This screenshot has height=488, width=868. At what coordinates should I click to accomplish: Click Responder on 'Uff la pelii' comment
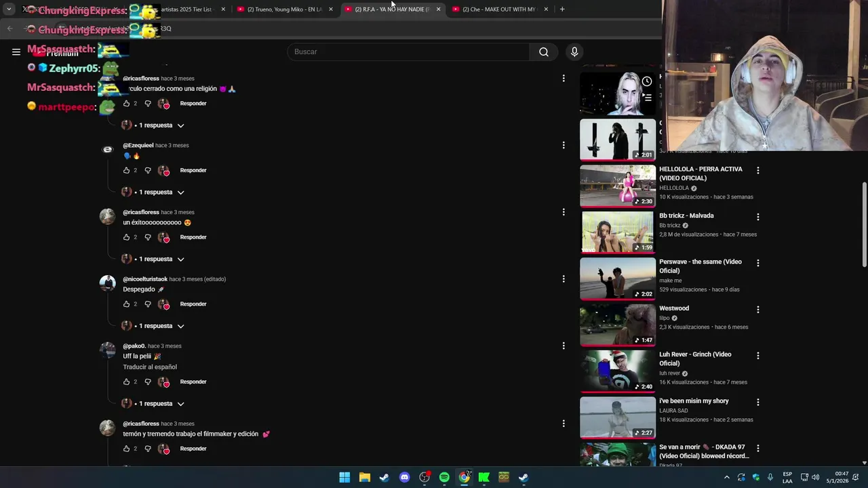pyautogui.click(x=193, y=382)
